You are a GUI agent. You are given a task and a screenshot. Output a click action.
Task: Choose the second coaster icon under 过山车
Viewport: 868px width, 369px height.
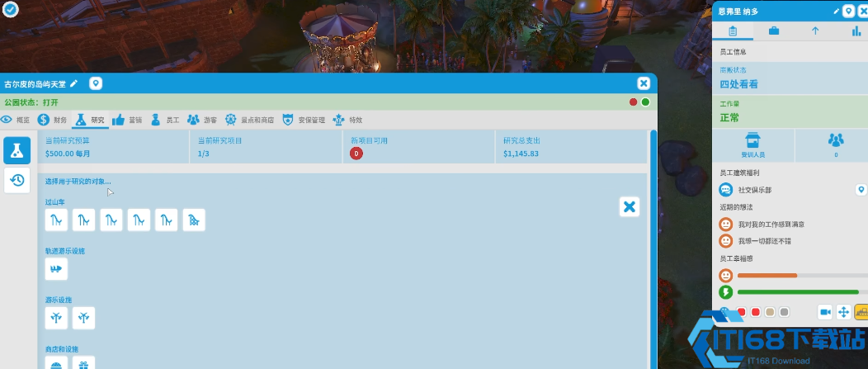[83, 220]
